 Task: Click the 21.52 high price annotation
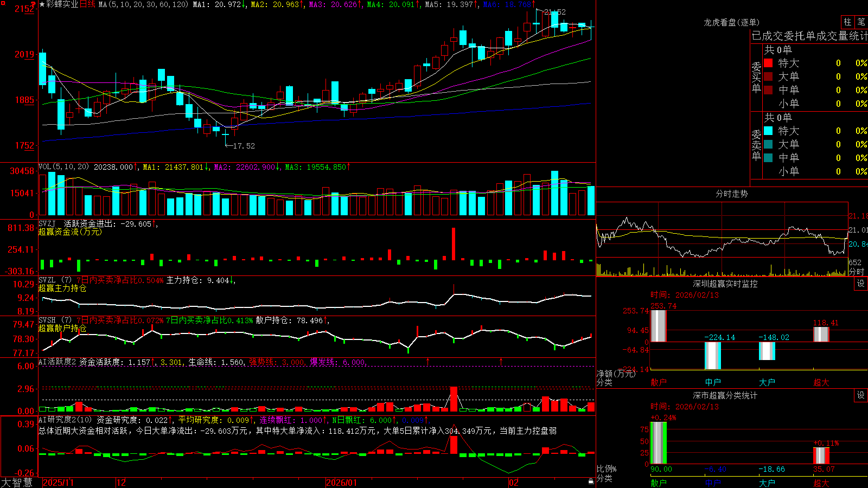(x=554, y=12)
